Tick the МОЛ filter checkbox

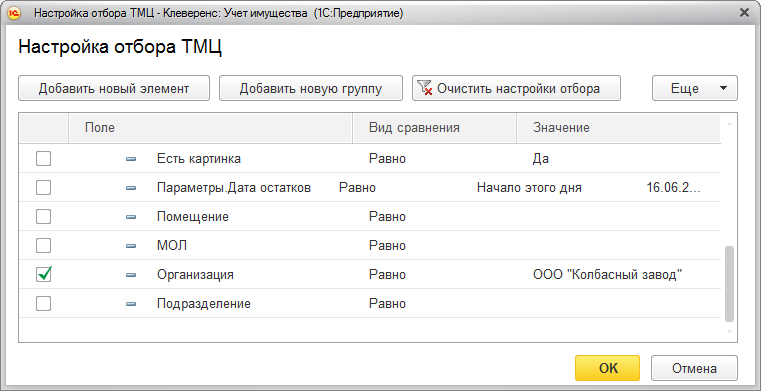(x=44, y=245)
